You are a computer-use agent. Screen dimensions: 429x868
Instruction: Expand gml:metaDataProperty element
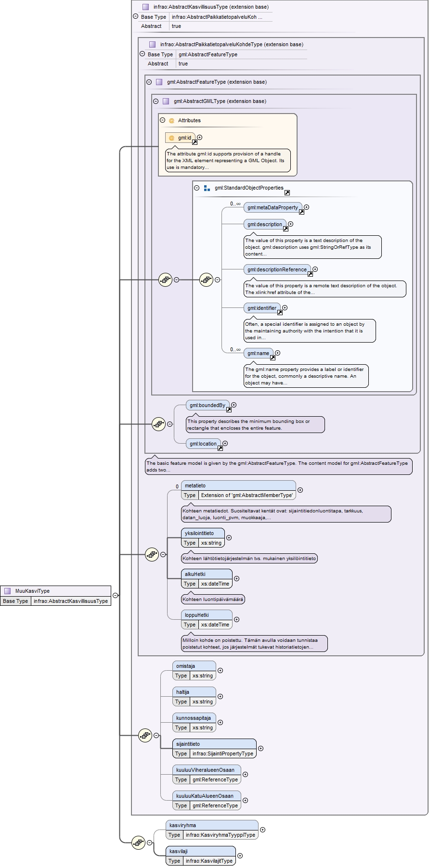pyautogui.click(x=306, y=207)
